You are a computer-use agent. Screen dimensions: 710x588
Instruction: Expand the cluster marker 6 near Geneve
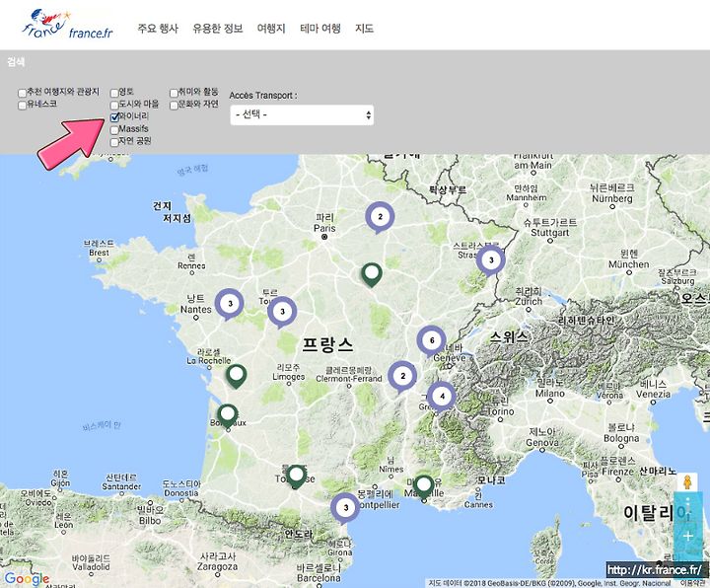(x=431, y=341)
